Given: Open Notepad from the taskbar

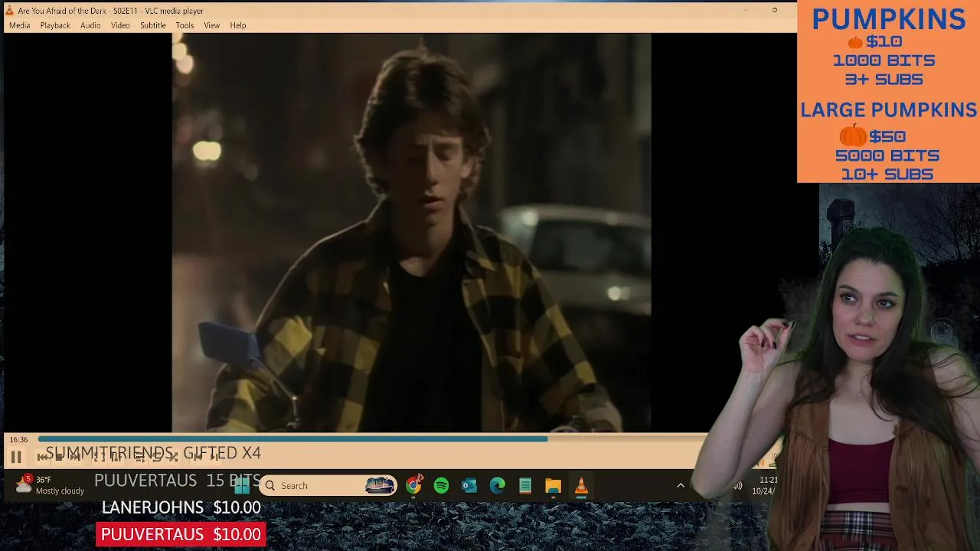Looking at the screenshot, I should tap(525, 485).
